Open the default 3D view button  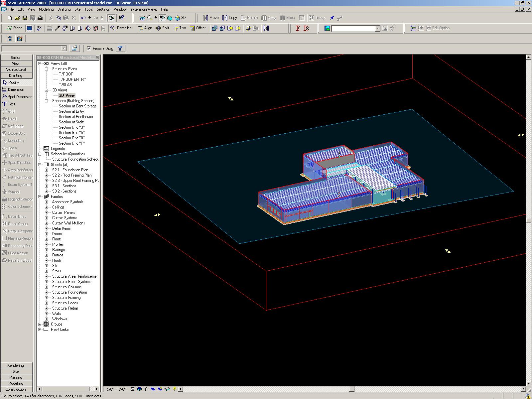181,18
